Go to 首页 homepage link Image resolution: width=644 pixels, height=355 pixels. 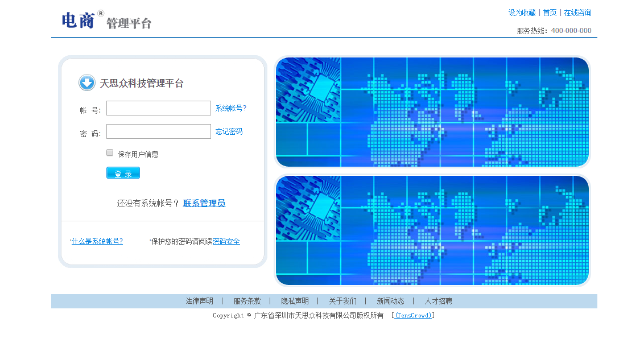coord(549,12)
